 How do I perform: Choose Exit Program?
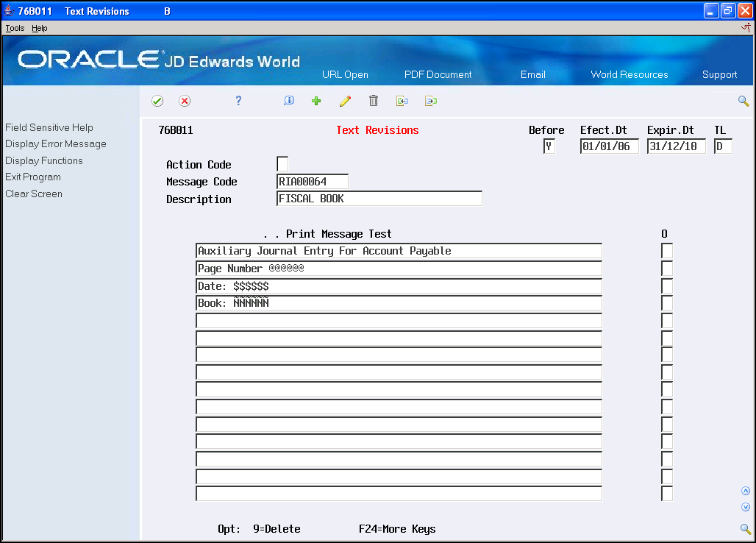(33, 177)
